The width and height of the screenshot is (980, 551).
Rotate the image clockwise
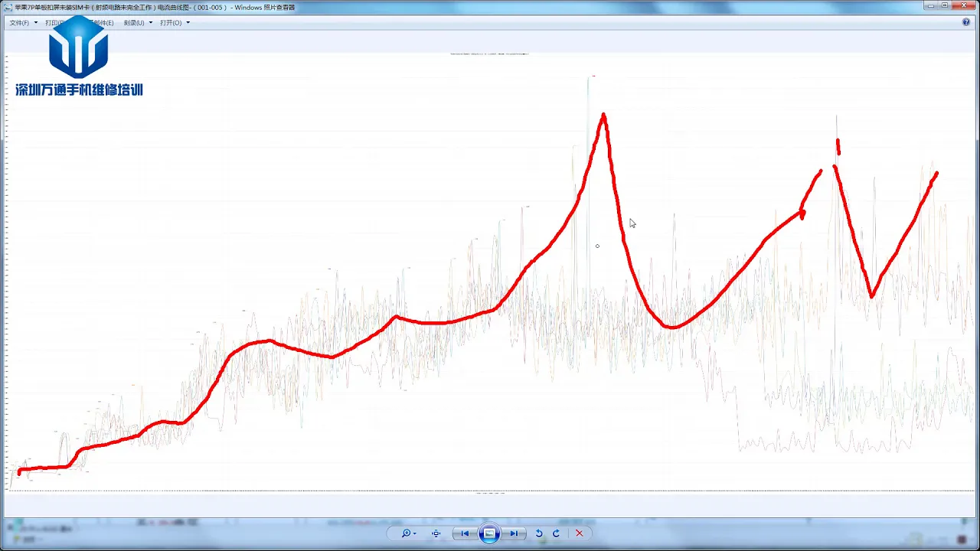pos(556,533)
